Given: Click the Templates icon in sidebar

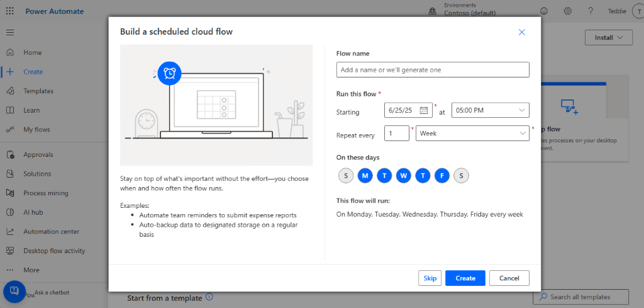Looking at the screenshot, I should pos(10,91).
